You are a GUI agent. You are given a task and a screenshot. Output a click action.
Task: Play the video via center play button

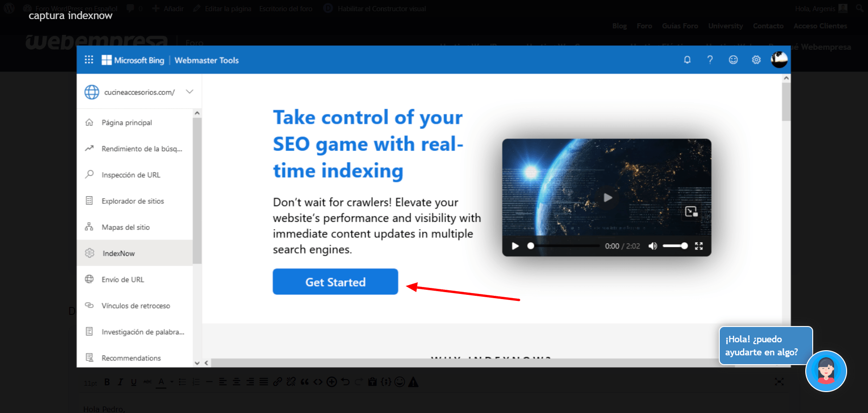click(x=607, y=198)
